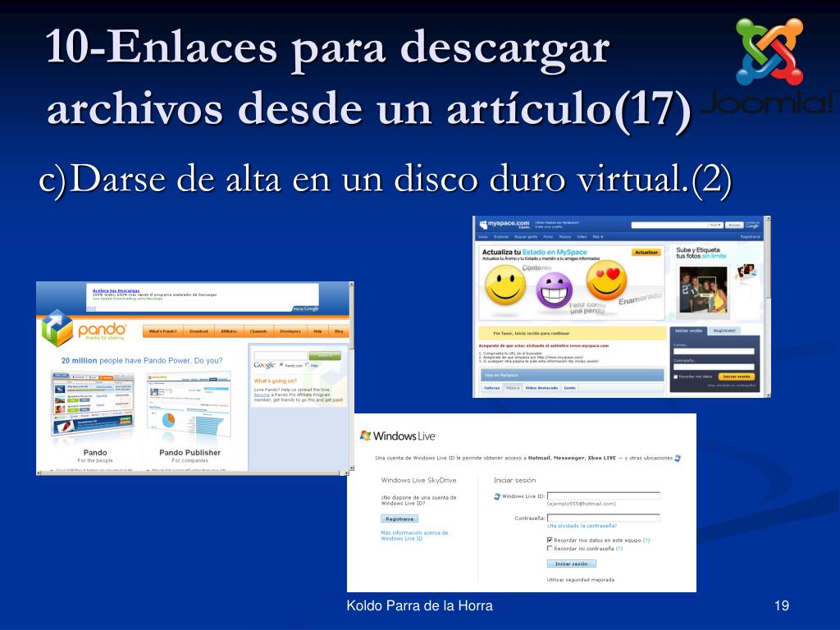Click the Windows Live ID input field
This screenshot has width=840, height=630.
pyautogui.click(x=603, y=496)
